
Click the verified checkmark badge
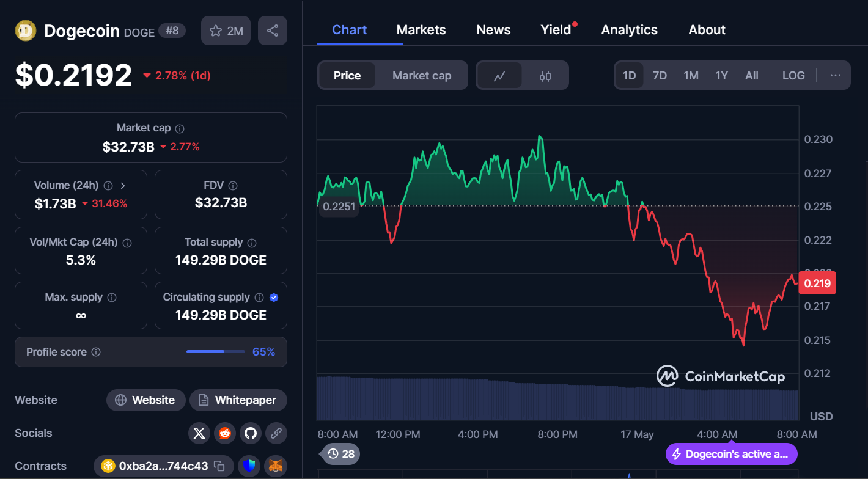(x=274, y=298)
